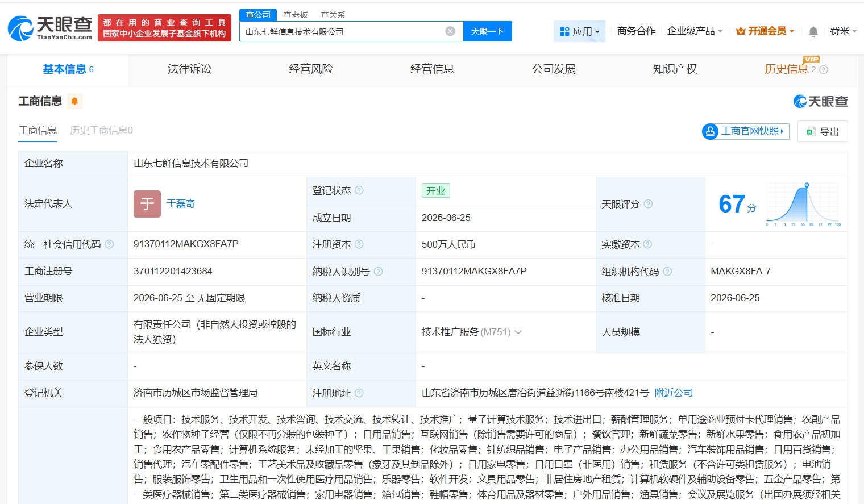The width and height of the screenshot is (864, 504).
Task: Click the 于 avatar of legal representative
Action: tap(147, 204)
